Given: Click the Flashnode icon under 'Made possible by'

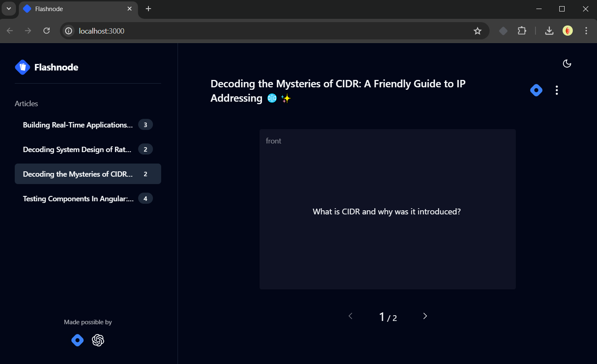Looking at the screenshot, I should (x=77, y=340).
